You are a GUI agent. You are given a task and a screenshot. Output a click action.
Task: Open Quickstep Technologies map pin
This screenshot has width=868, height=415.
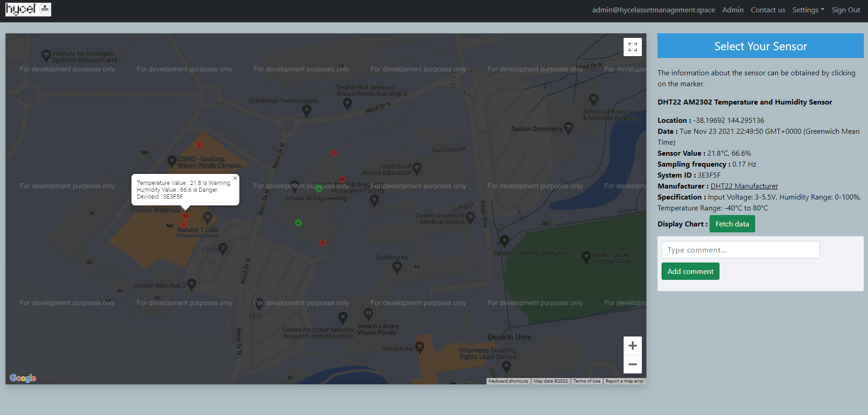pyautogui.click(x=307, y=110)
